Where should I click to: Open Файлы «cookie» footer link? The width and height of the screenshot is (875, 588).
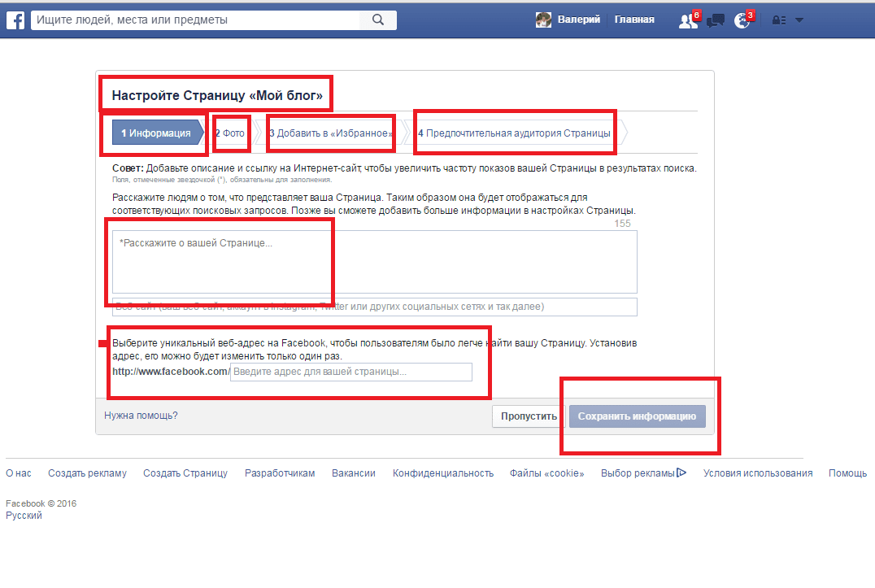tap(546, 473)
